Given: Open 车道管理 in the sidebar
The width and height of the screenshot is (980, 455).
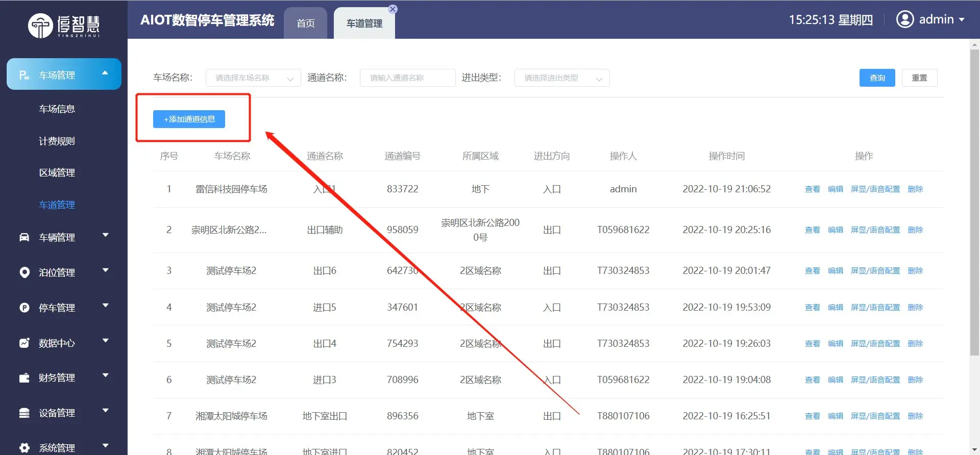Looking at the screenshot, I should [x=57, y=205].
